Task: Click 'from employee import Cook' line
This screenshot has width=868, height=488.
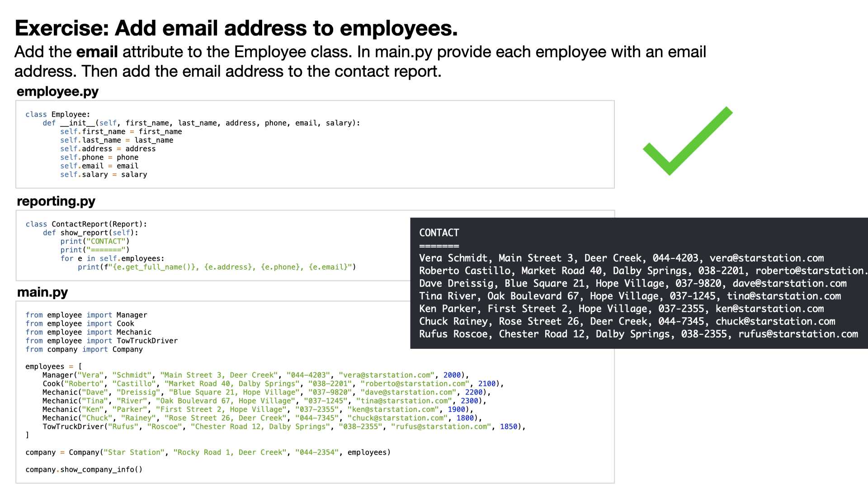Action: pos(80,324)
